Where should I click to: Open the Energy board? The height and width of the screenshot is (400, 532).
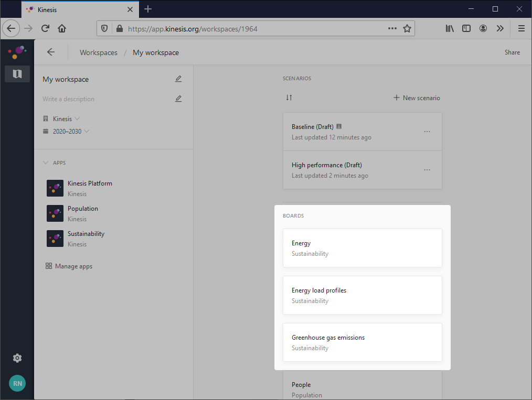[x=363, y=248]
